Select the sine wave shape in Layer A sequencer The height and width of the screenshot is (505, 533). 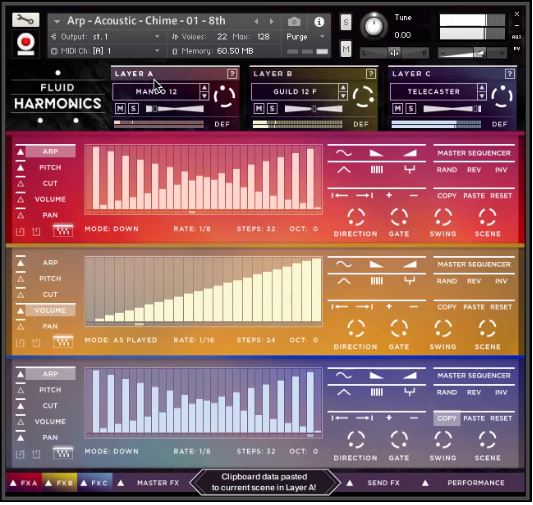(x=344, y=153)
